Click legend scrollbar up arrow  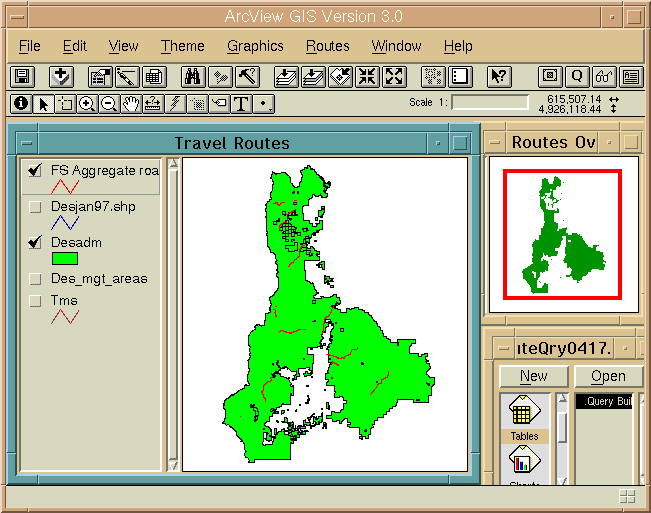pos(173,164)
